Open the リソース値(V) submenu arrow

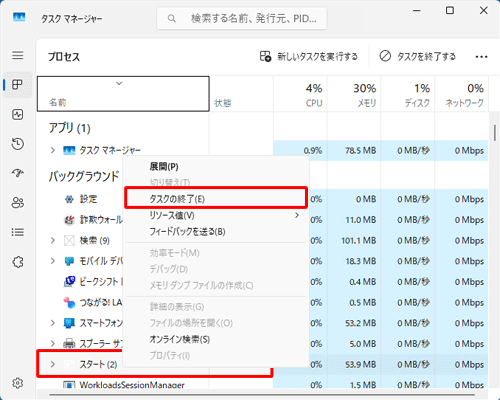(x=297, y=216)
